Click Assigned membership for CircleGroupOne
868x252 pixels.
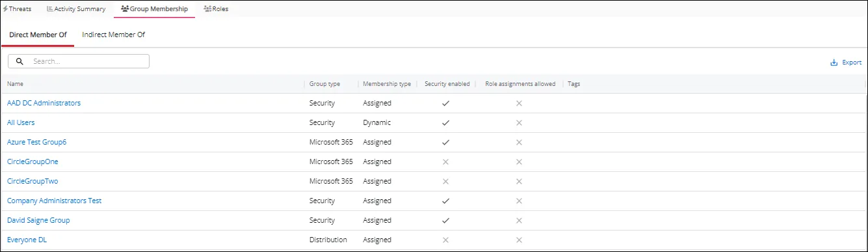[377, 161]
